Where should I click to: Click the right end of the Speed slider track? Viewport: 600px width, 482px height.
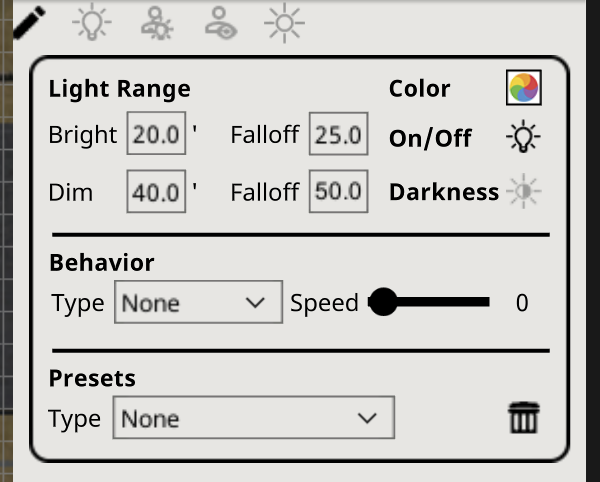coord(487,302)
